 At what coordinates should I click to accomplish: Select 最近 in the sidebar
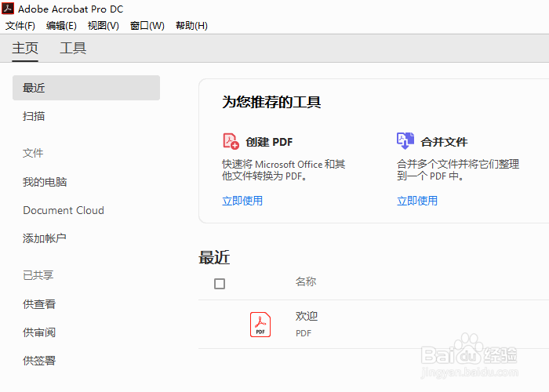point(86,88)
